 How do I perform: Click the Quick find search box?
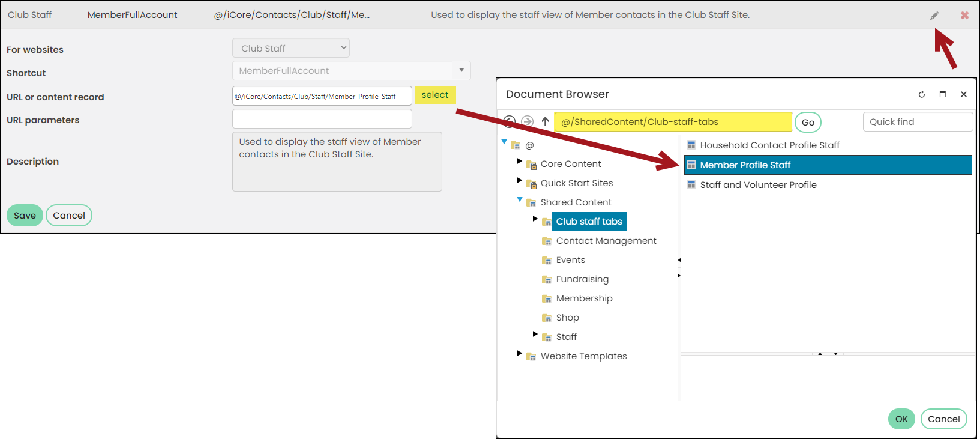tap(918, 122)
